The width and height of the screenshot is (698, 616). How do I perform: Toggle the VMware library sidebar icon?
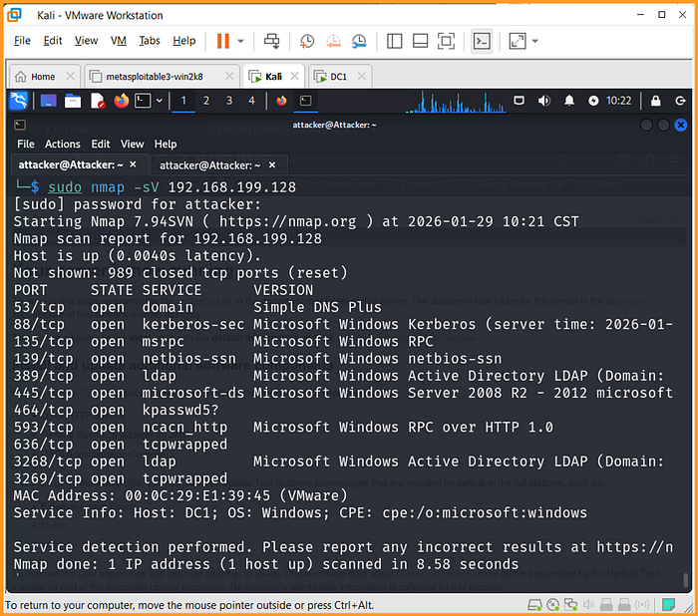tap(395, 41)
